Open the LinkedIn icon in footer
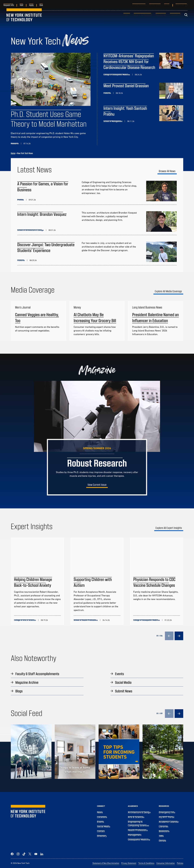 pos(42,854)
